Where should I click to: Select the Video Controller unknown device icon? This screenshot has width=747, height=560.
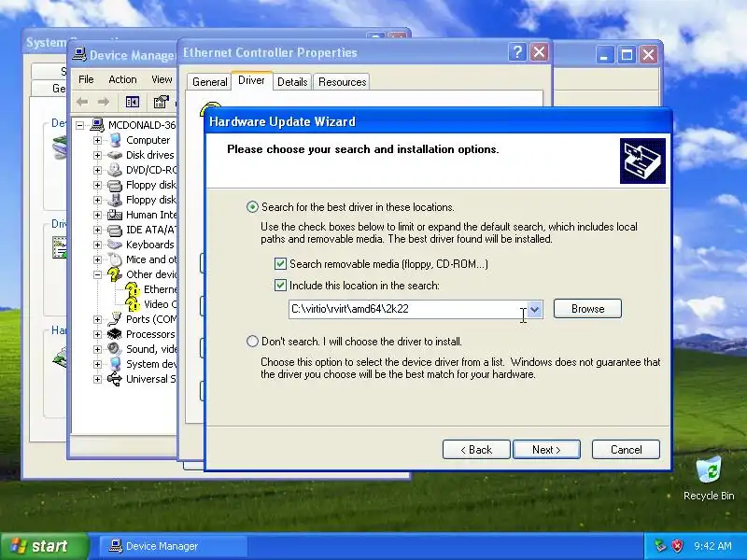(133, 304)
